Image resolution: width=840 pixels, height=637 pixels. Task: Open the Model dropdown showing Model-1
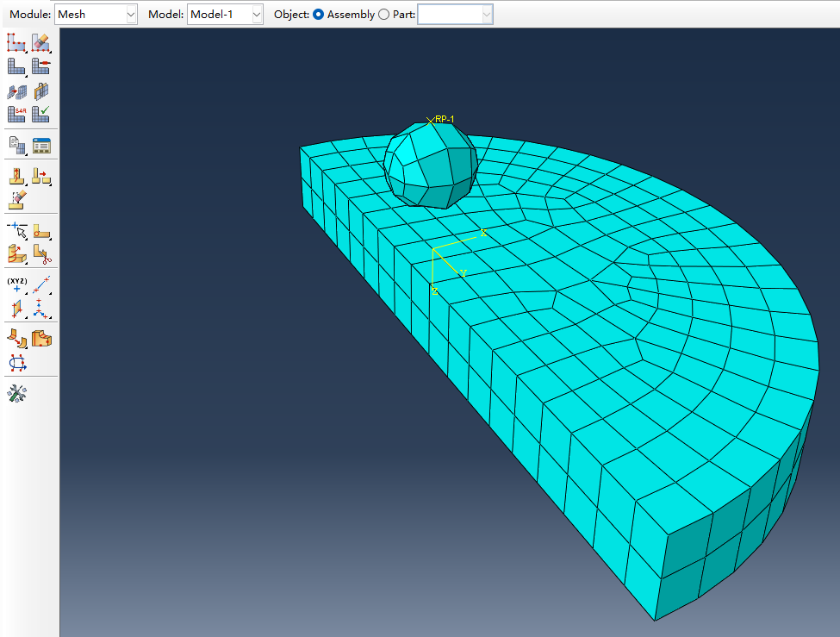point(225,15)
